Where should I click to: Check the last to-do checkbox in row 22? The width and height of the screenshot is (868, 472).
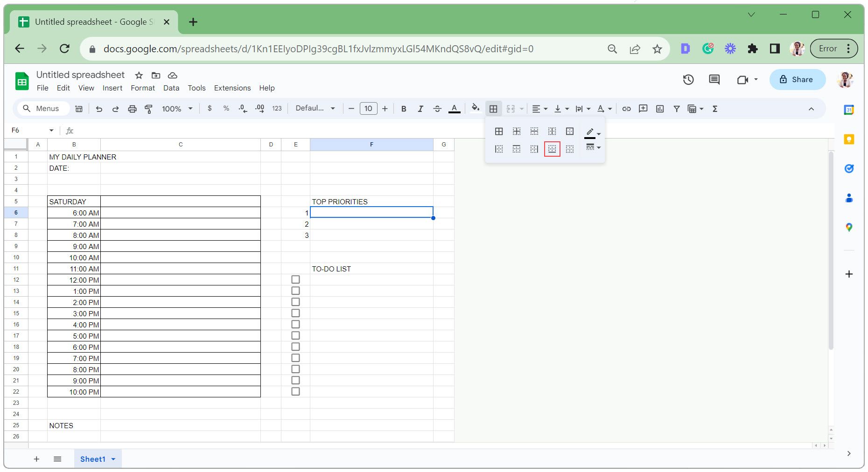pyautogui.click(x=295, y=392)
